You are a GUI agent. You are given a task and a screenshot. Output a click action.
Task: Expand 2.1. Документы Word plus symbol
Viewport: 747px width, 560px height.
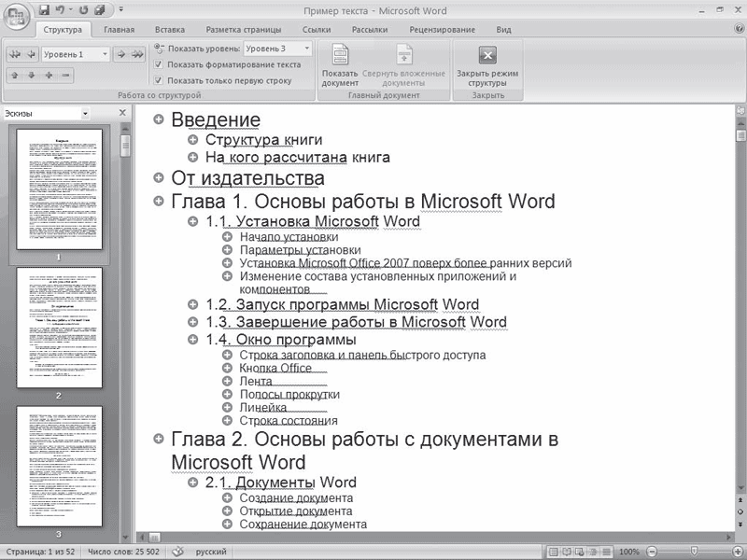193,482
